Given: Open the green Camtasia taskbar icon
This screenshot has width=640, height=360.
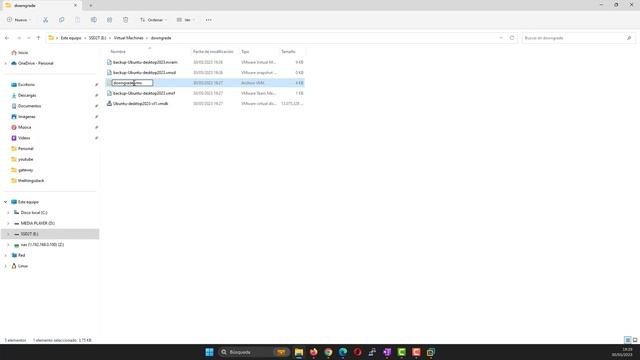Looking at the screenshot, I should 402,352.
